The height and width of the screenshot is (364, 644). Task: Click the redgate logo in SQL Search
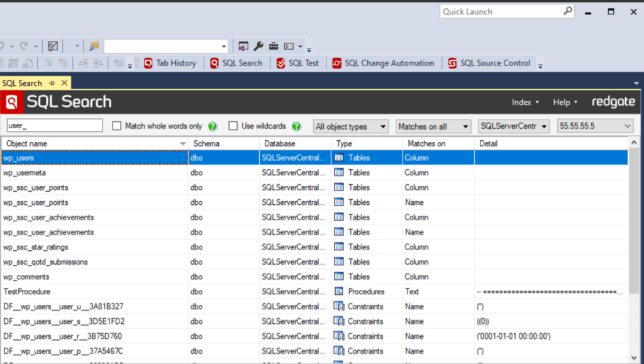[x=613, y=101]
